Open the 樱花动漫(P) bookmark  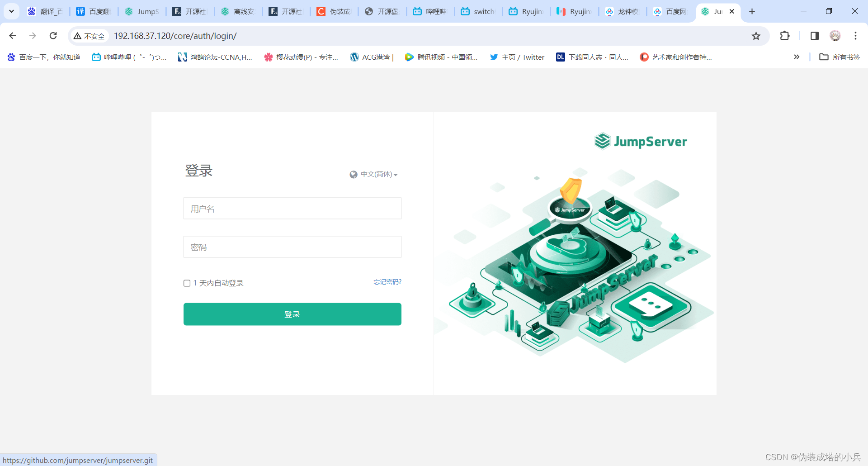click(x=301, y=57)
